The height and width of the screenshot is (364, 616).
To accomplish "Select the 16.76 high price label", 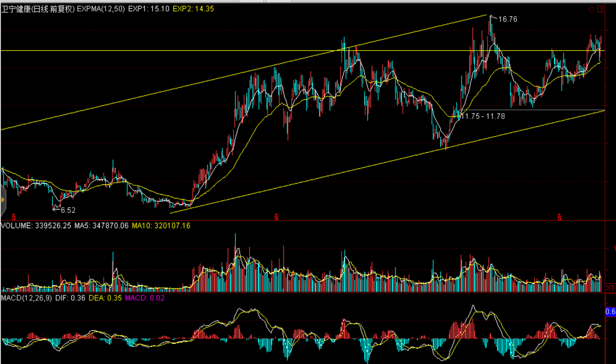I will pyautogui.click(x=507, y=19).
